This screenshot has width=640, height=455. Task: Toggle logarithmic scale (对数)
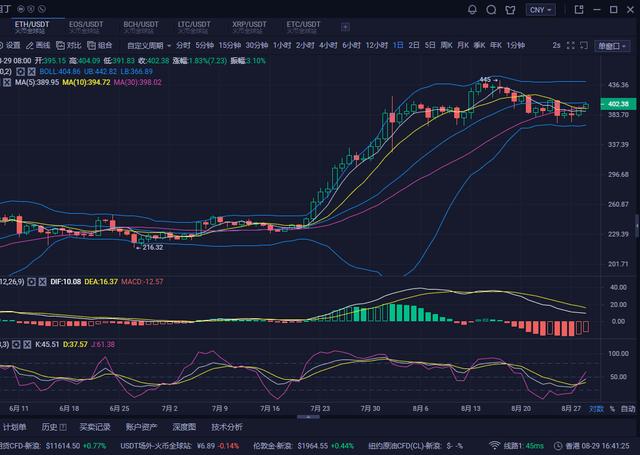pos(596,409)
